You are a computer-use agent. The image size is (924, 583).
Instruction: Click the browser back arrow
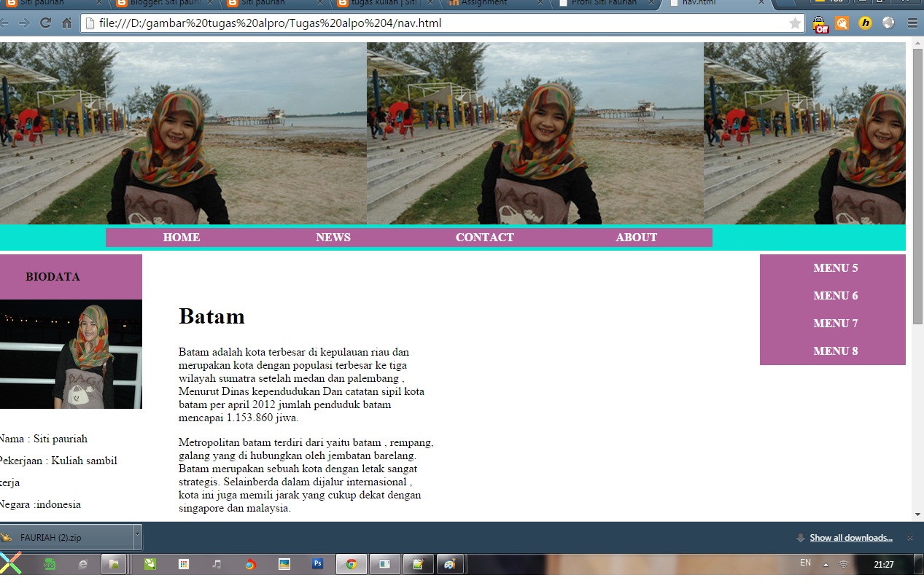click(x=4, y=23)
